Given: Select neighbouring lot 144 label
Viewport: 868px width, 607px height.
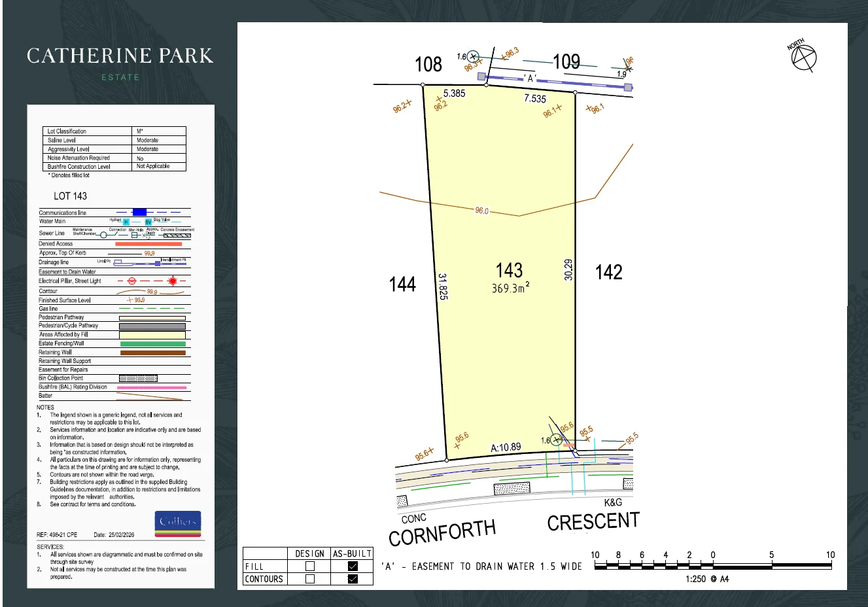Looking at the screenshot, I should [x=402, y=284].
